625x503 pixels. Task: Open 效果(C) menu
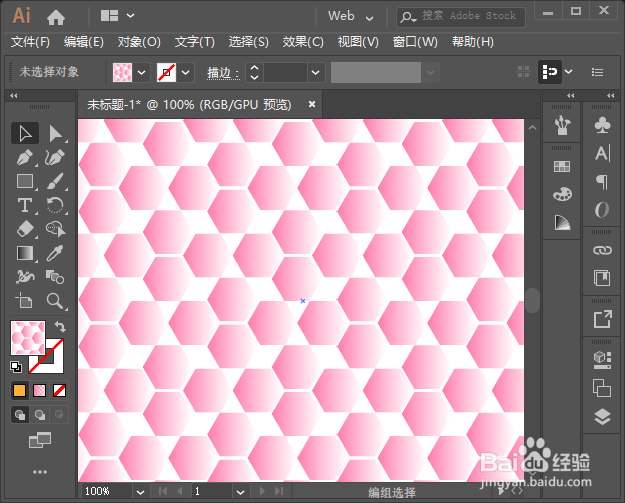tap(303, 42)
